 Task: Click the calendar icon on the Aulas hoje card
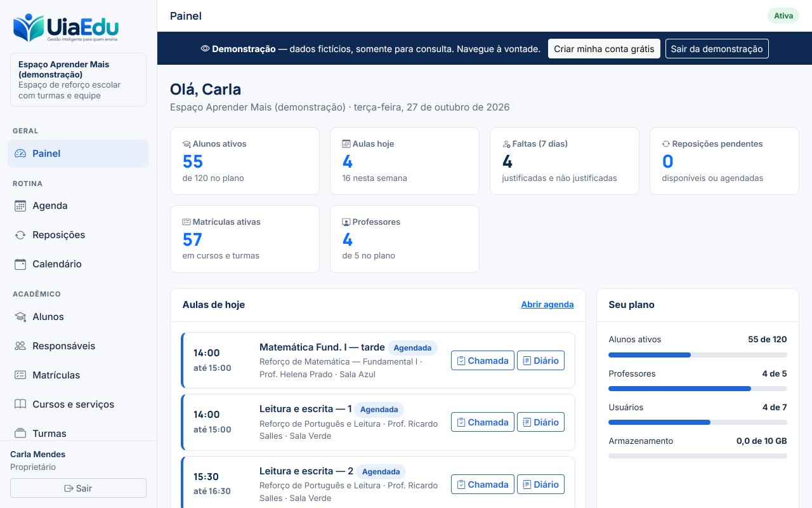point(346,144)
